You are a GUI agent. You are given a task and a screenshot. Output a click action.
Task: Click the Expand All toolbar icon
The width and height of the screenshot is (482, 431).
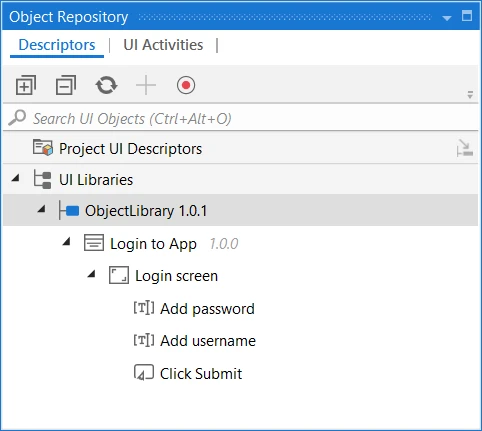26,85
